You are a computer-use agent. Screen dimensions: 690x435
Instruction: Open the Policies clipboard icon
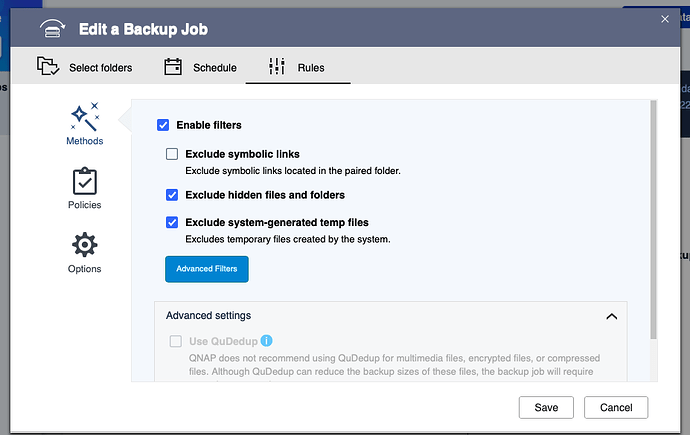[x=85, y=181]
